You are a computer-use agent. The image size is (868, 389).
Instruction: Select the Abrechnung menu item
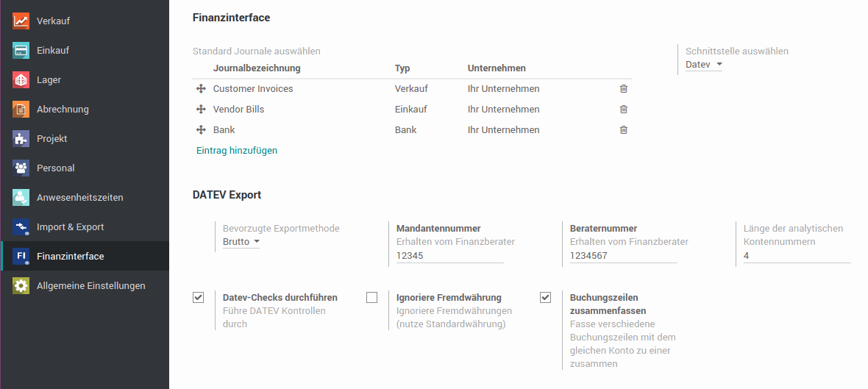click(x=63, y=109)
